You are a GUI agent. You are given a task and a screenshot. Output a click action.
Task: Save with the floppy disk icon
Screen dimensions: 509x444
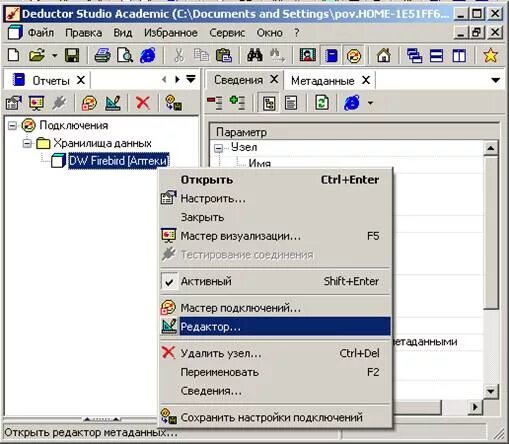point(72,55)
